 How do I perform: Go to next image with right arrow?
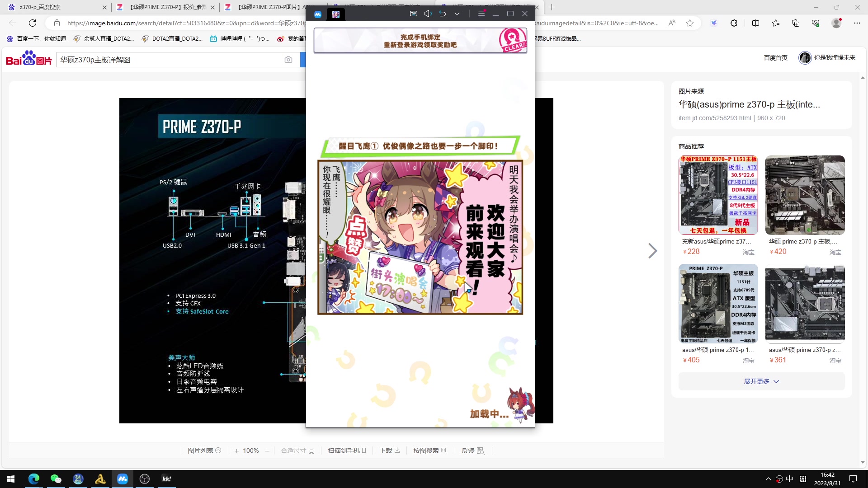[652, 251]
